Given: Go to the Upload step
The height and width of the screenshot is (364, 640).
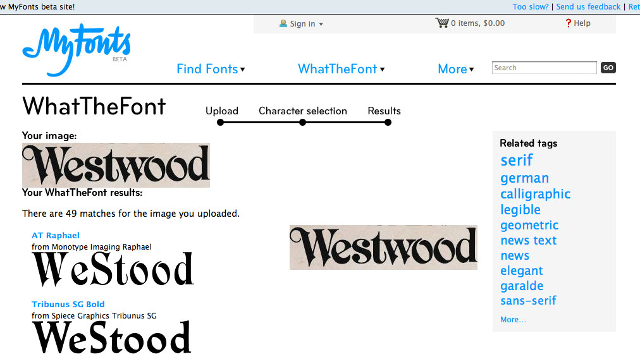Looking at the screenshot, I should pos(222,111).
